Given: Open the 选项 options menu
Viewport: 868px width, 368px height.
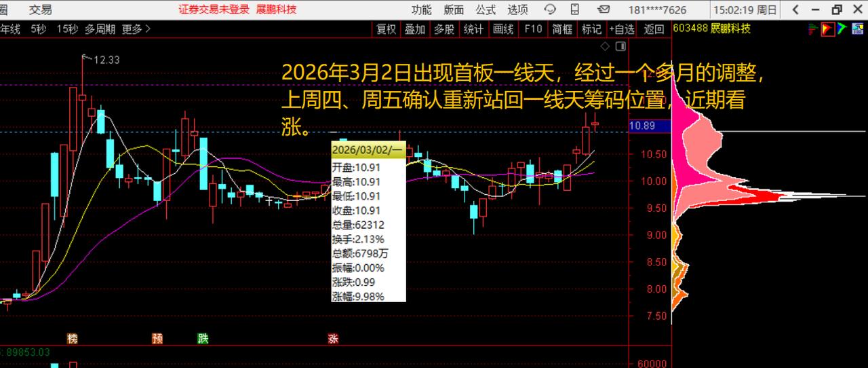Looking at the screenshot, I should [x=517, y=10].
